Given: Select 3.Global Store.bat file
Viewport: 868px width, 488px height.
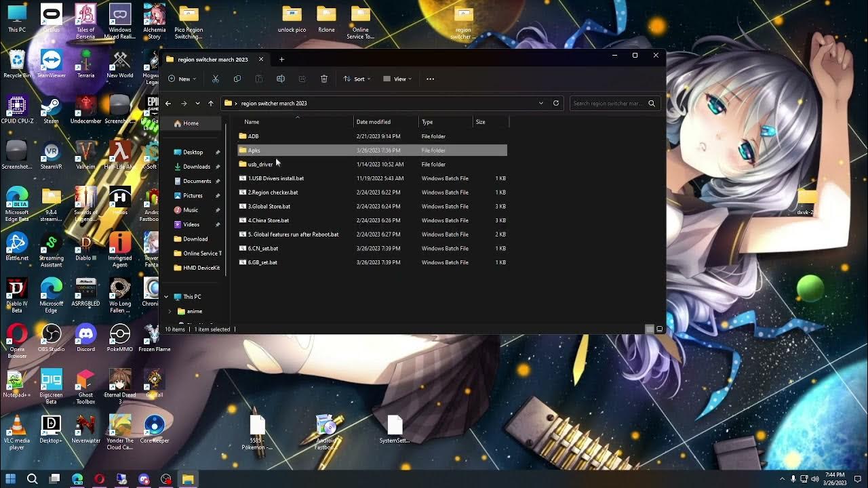Looking at the screenshot, I should pos(372,206).
